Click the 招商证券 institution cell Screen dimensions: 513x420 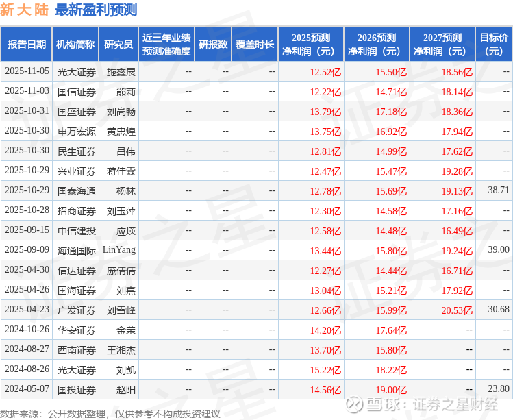[x=77, y=211]
